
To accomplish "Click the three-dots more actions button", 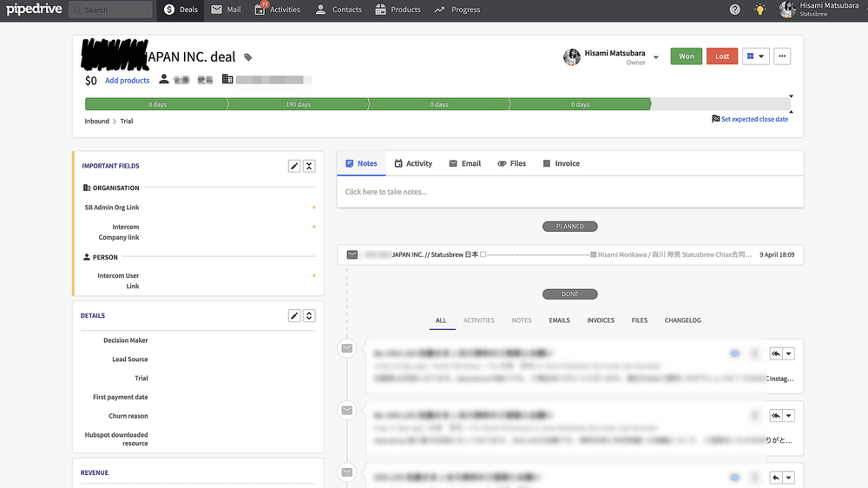I will point(782,56).
